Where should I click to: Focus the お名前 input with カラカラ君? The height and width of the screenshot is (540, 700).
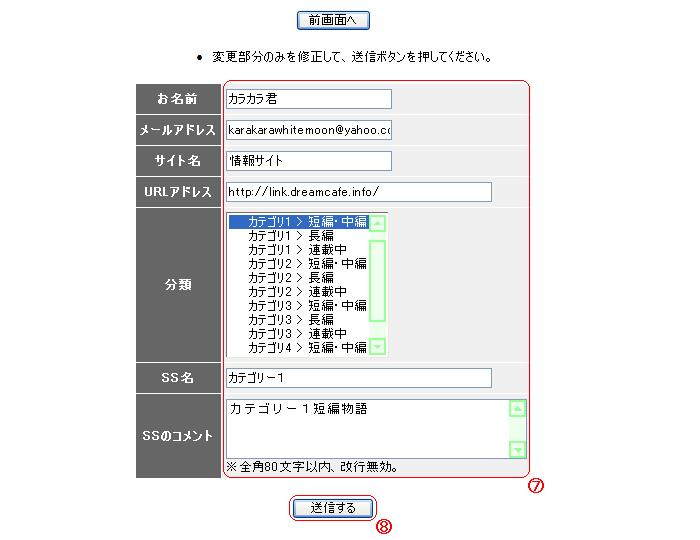(309, 99)
